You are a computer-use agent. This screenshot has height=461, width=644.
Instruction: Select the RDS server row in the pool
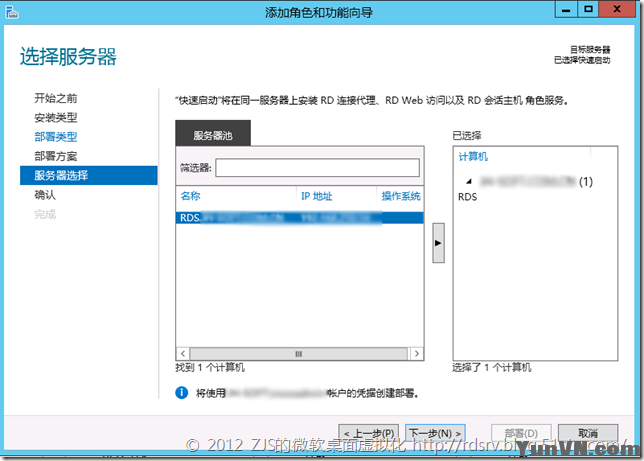(x=300, y=218)
